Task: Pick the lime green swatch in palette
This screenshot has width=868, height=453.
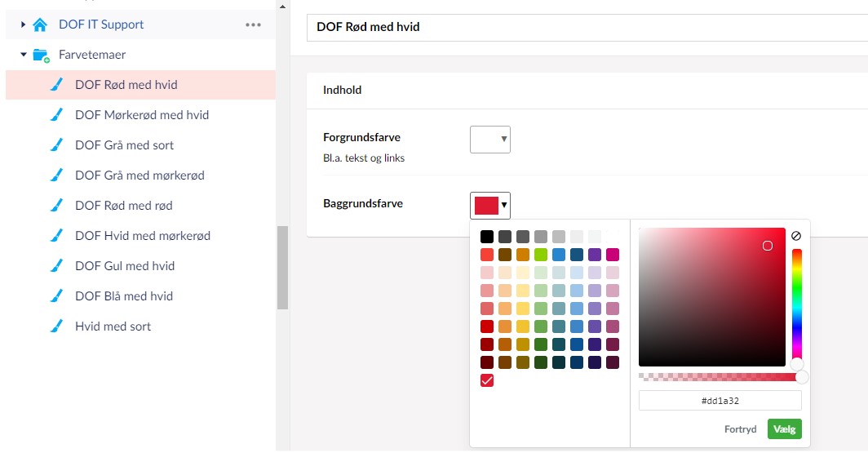Action: (x=541, y=255)
